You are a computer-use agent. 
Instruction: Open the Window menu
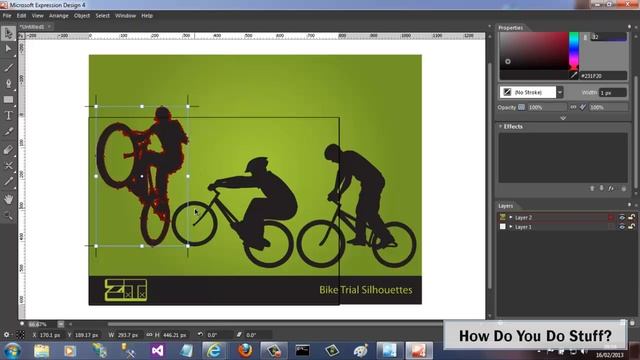click(125, 16)
